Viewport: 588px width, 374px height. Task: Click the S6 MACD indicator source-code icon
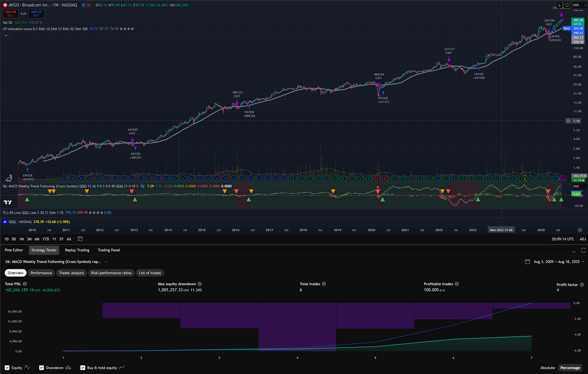[143, 186]
